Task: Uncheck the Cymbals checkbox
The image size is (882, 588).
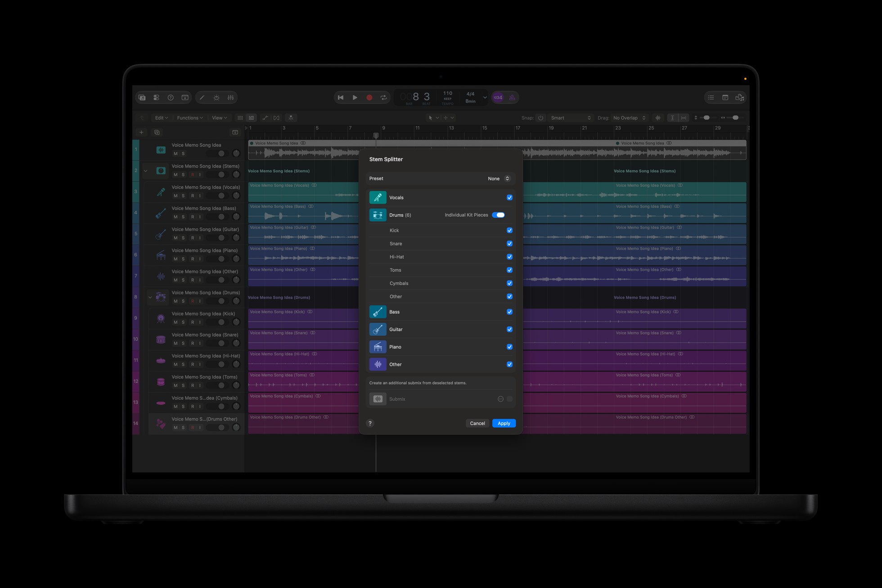Action: (x=509, y=283)
